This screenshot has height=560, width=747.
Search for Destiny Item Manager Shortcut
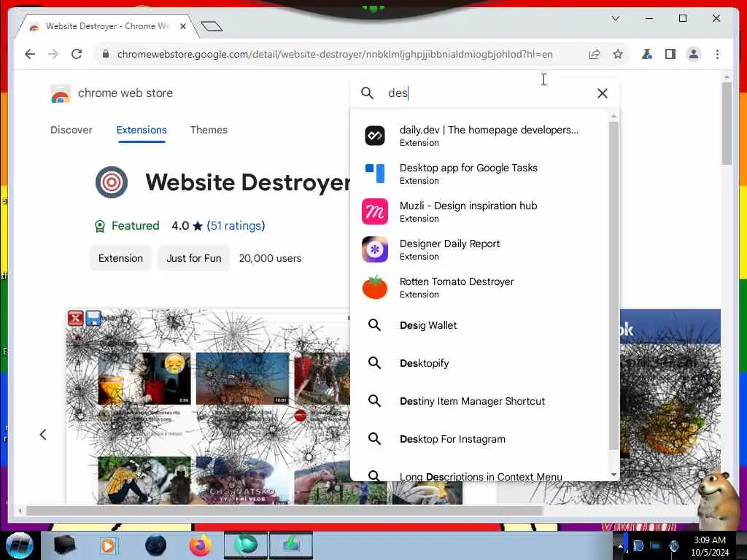(480, 401)
